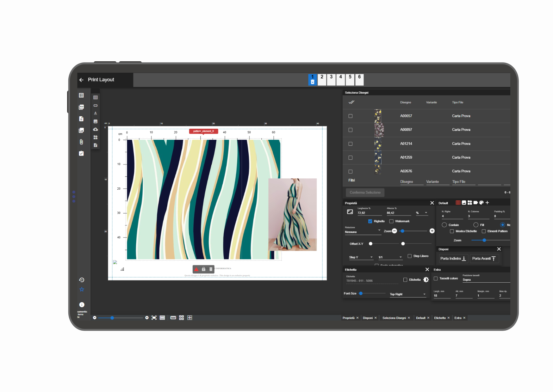Click the label tag icon in Default panel
This screenshot has width=553, height=392.
point(475,203)
